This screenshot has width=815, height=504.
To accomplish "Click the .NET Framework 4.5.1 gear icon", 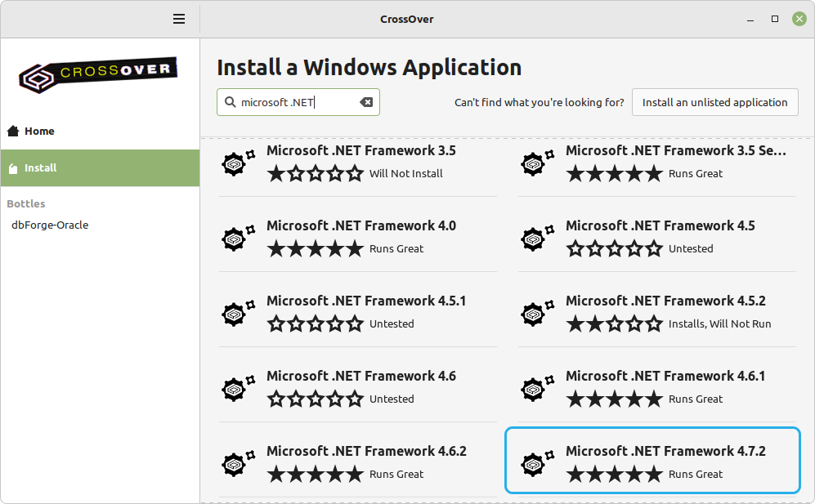I will [x=238, y=313].
